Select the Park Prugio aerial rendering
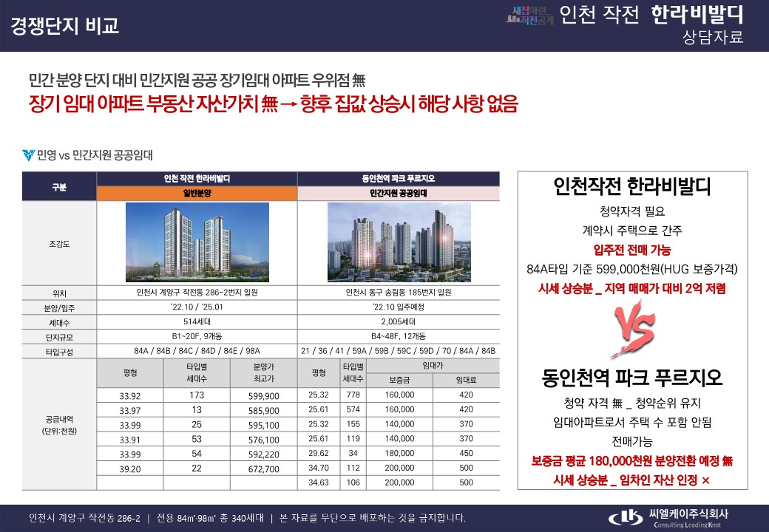This screenshot has width=769, height=532. [399, 242]
